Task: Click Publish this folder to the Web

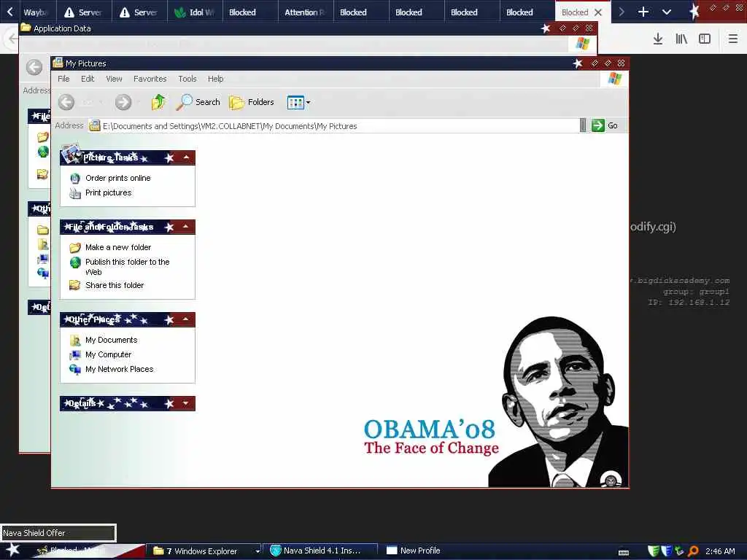Action: pos(127,267)
